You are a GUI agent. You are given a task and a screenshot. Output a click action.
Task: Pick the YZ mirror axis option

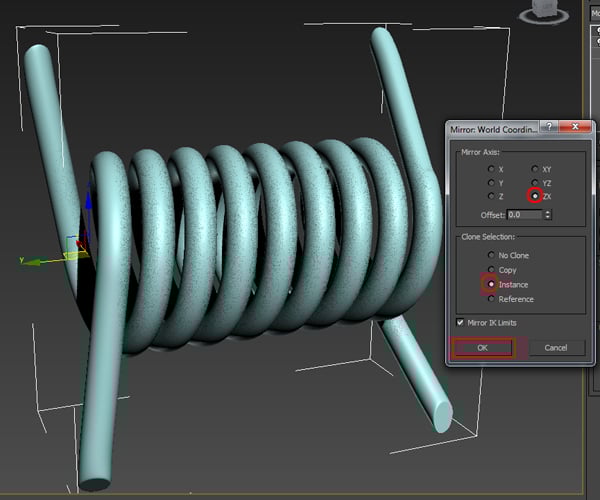535,183
